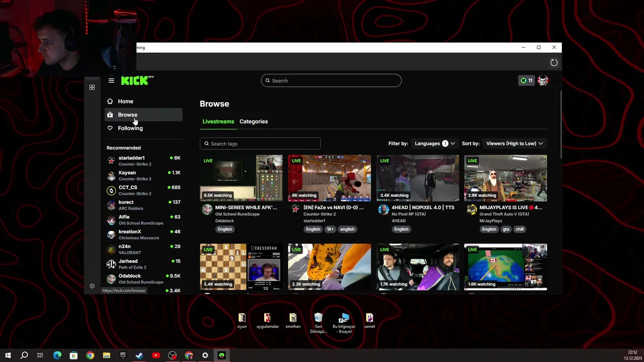Reload the page with the refresh icon
The image size is (644, 362).
(x=554, y=62)
